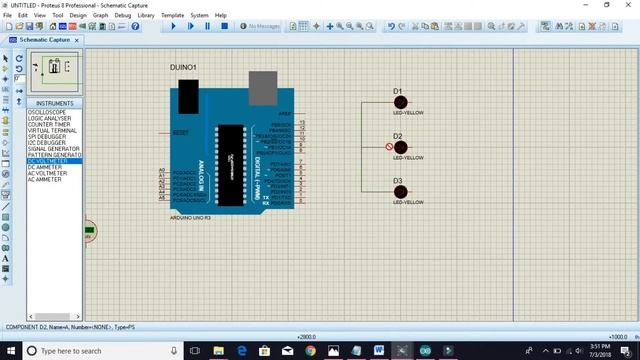
Task: Click the binoculars search and tag icon
Action: (560, 26)
